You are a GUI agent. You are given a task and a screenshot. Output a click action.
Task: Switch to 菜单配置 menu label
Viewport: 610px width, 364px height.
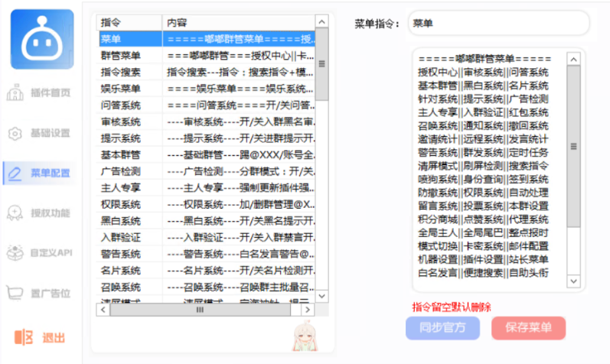[51, 173]
